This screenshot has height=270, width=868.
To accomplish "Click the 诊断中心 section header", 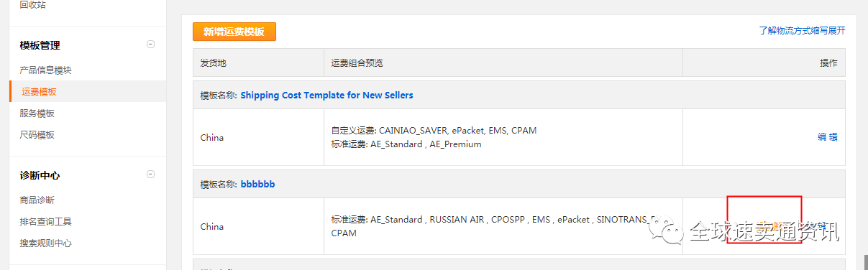I will point(40,175).
